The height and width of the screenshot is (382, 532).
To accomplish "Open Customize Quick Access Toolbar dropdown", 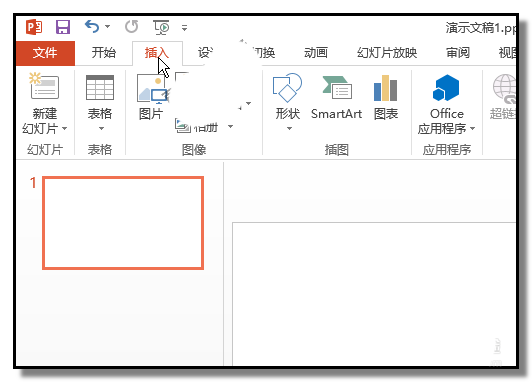I will [184, 28].
